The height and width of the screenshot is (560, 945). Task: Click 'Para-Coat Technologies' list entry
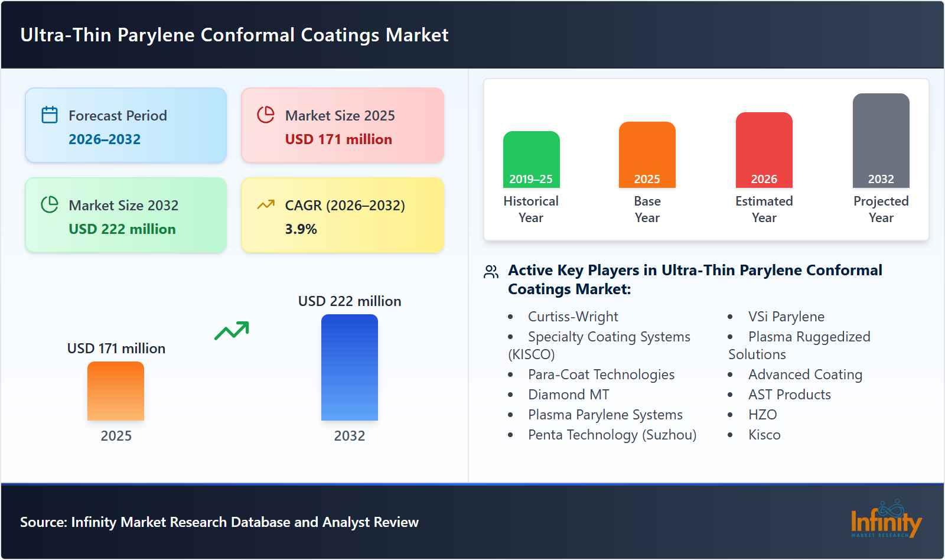601,375
